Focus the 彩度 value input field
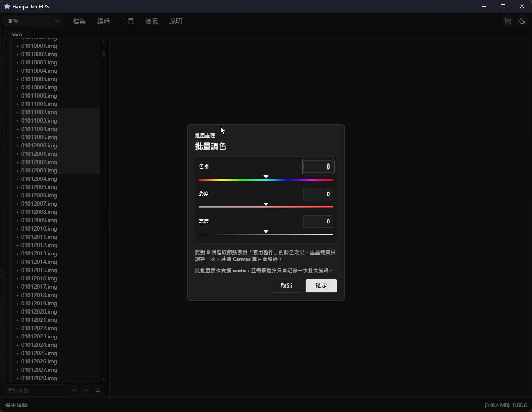 pos(318,194)
